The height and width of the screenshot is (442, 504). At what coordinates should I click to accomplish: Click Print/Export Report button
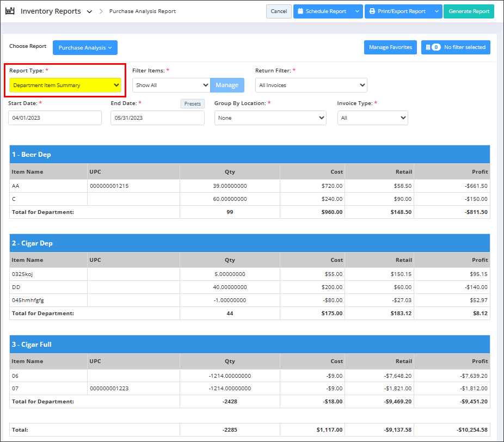398,11
